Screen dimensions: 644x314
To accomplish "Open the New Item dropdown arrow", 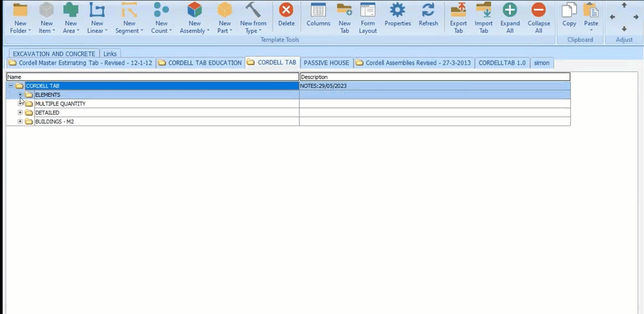I will 54,31.
